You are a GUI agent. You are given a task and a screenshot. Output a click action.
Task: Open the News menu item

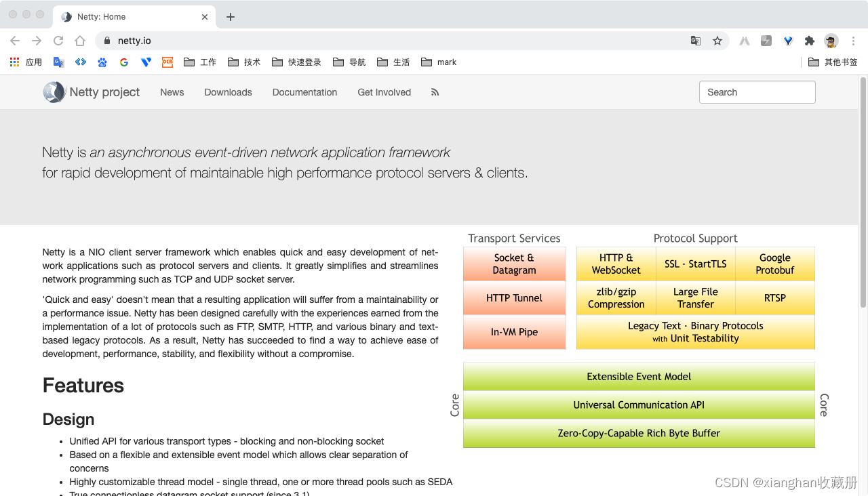click(172, 92)
